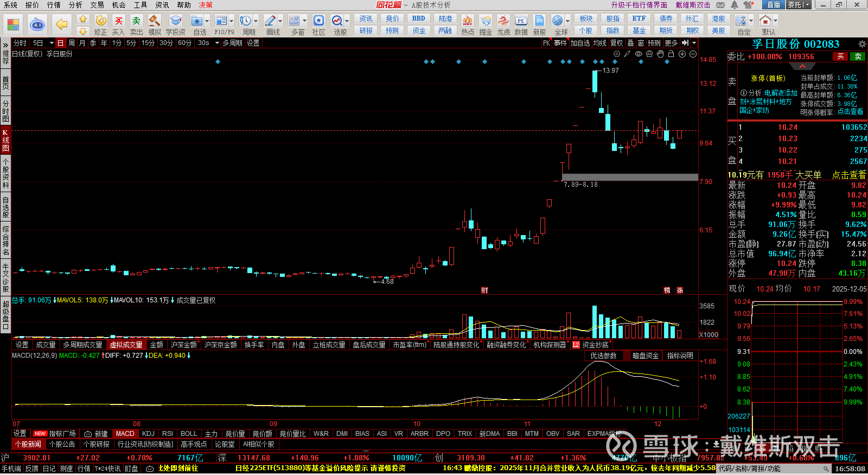Screen dimensions: 868x475
Task: Click the 07 month marker on timeline
Action: click(x=16, y=424)
